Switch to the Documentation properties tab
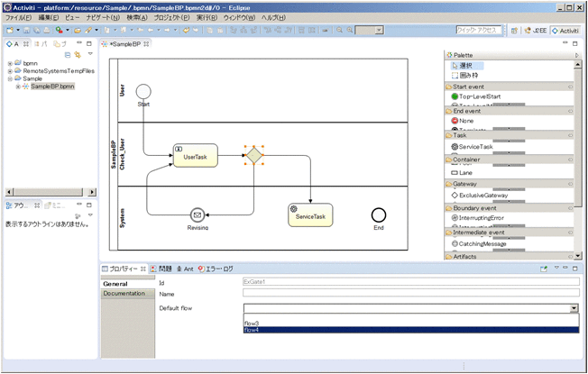588x374 pixels. tap(125, 294)
